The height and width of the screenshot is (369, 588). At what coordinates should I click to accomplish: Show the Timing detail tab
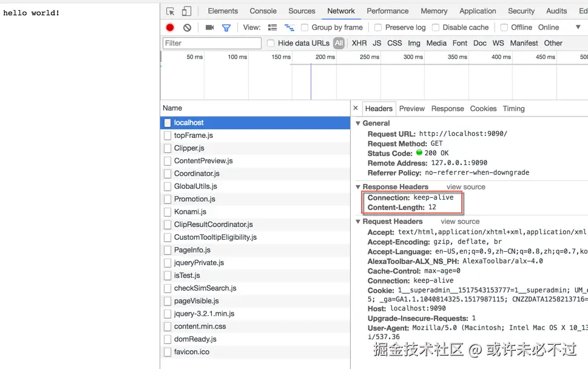513,109
